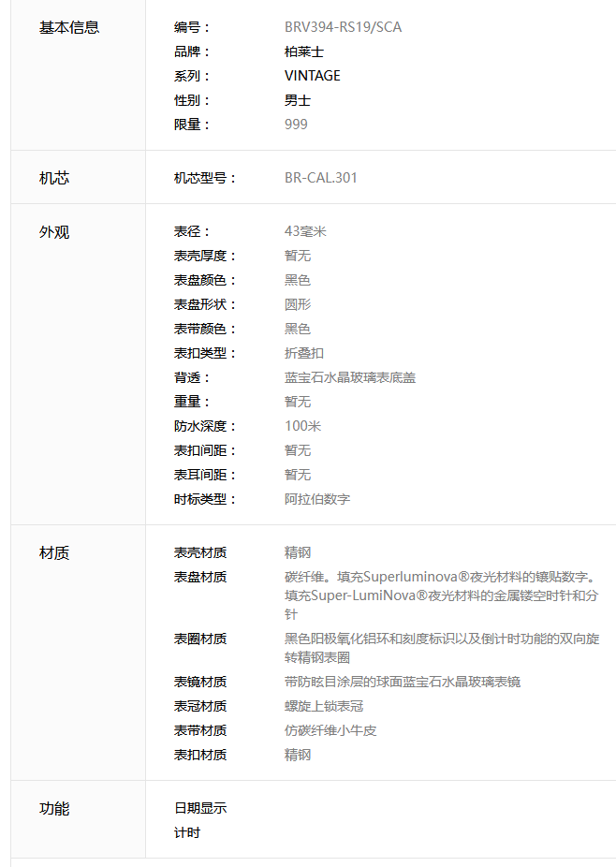Click the case diameter value 43毫米
616x867 pixels.
point(305,231)
